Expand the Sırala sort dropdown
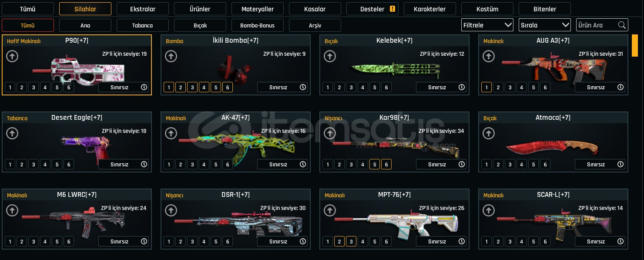Viewport: 644px width, 260px height. tap(545, 25)
